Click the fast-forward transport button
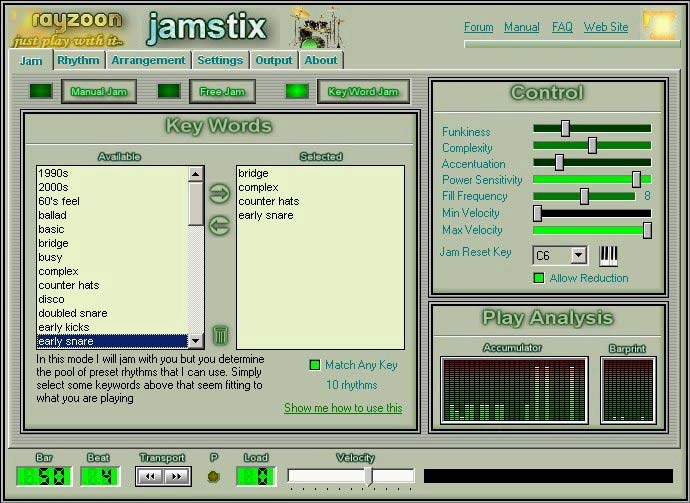 point(176,476)
